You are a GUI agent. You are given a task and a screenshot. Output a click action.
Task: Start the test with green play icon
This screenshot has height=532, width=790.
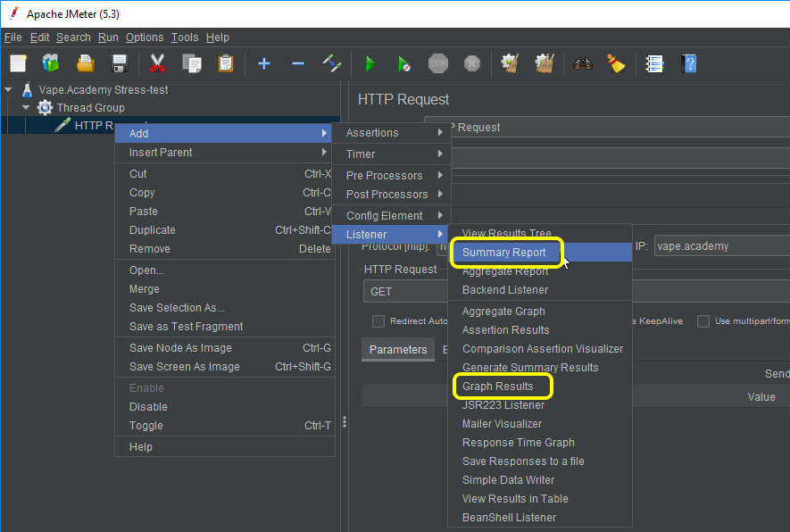[x=370, y=63]
